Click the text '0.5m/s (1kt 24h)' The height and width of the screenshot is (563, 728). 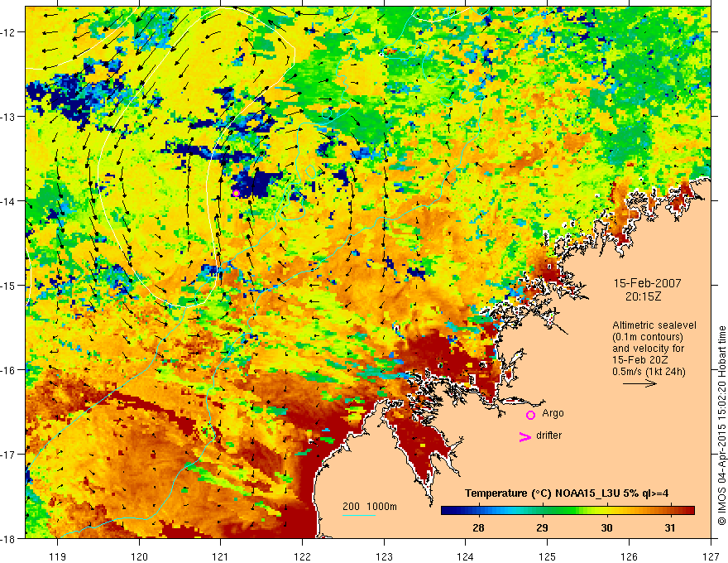coord(649,372)
